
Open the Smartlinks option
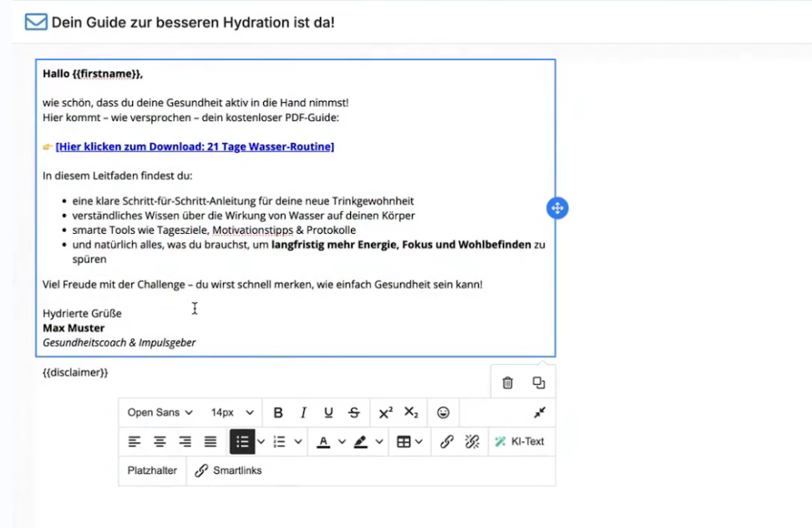(228, 470)
